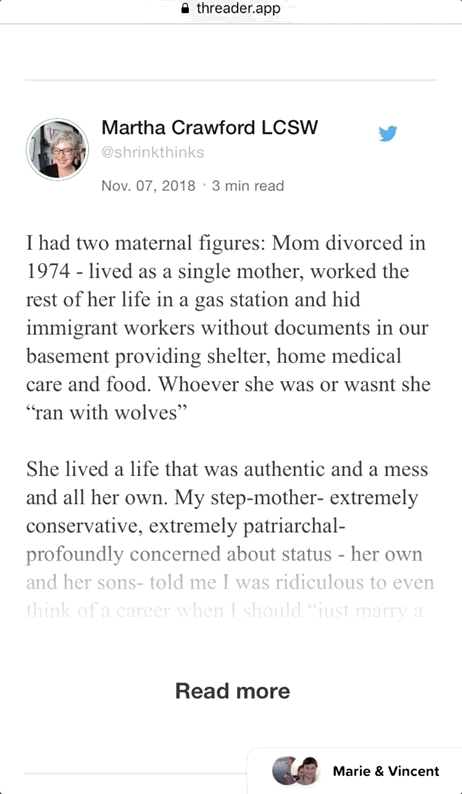Click the left avatar of Marie & Vincent
This screenshot has height=794, width=462.
pos(285,771)
